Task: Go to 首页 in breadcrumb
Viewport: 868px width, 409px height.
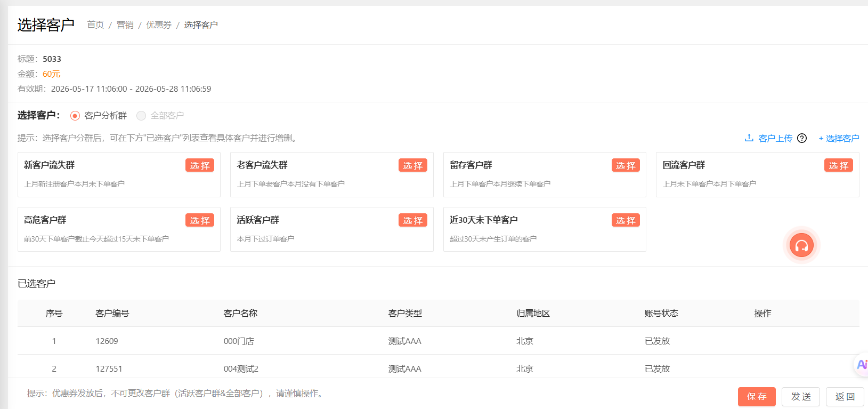Action: pos(96,25)
